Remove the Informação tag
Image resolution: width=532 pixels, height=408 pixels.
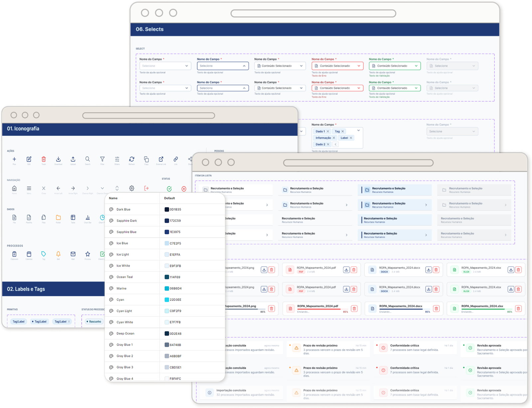tap(334, 138)
